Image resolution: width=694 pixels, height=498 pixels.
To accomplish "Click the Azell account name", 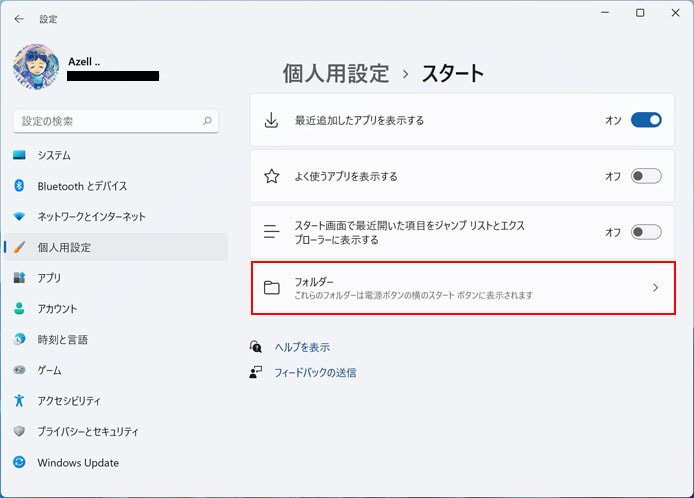I will point(84,62).
